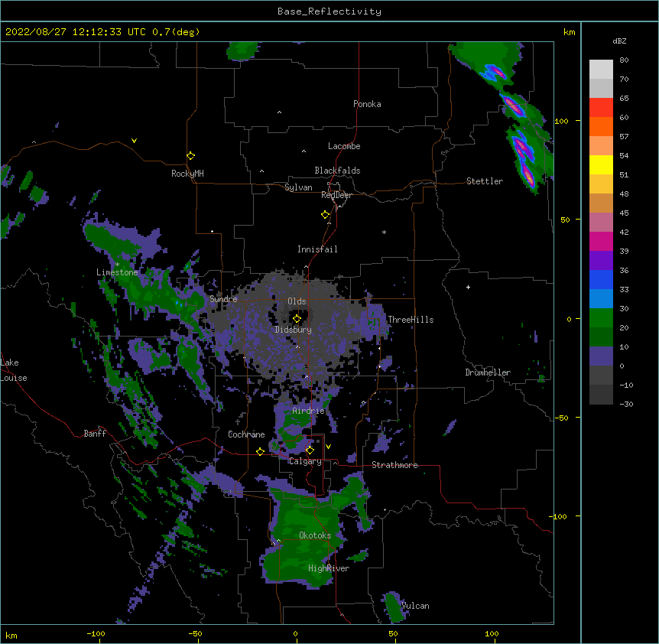The width and height of the screenshot is (659, 644).
Task: Click the Strathmore town label
Action: tap(394, 465)
